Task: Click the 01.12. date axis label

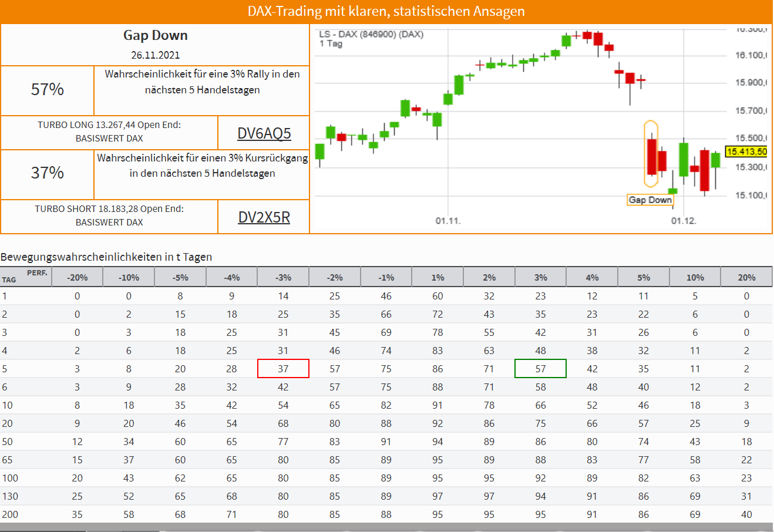Action: coord(684,221)
